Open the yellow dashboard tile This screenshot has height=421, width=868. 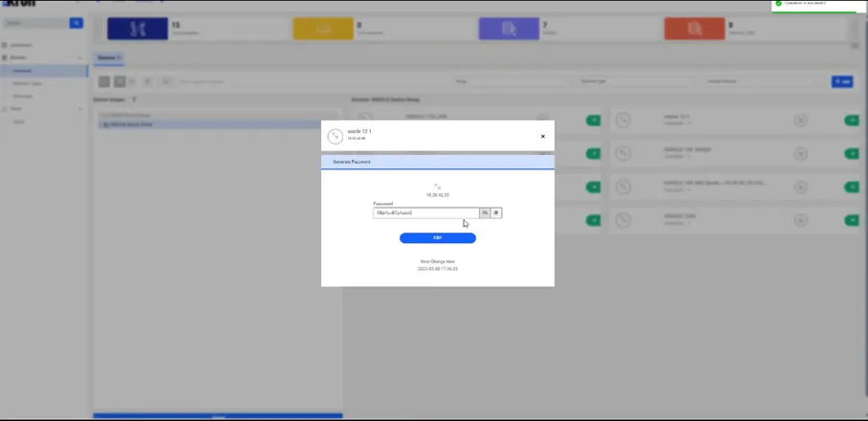tap(323, 29)
